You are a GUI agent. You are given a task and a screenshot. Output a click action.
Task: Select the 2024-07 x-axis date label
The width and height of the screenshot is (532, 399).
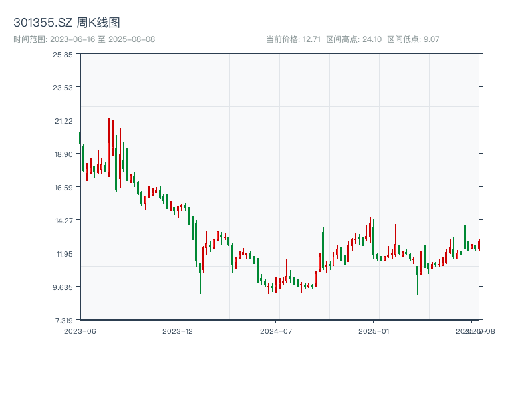pos(276,331)
